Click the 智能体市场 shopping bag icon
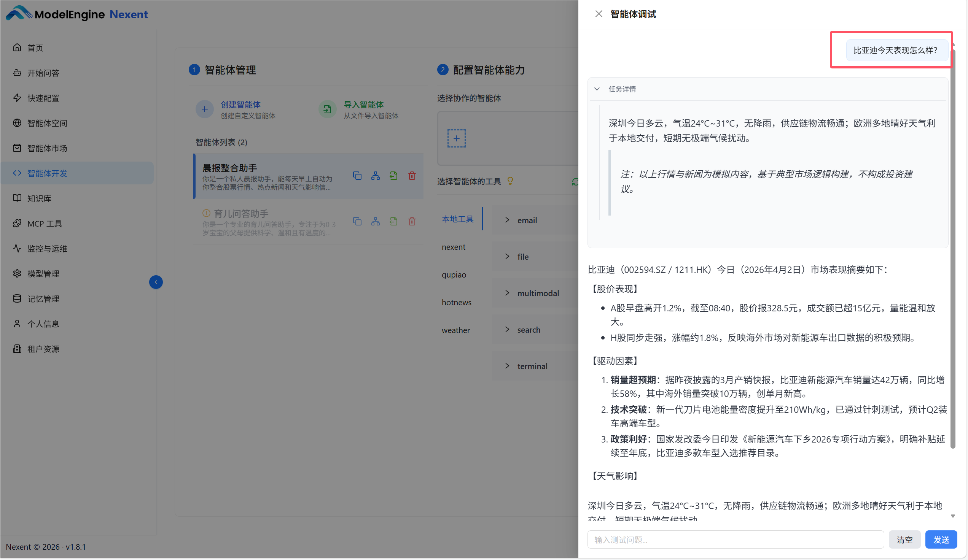The image size is (968, 560). 17,148
